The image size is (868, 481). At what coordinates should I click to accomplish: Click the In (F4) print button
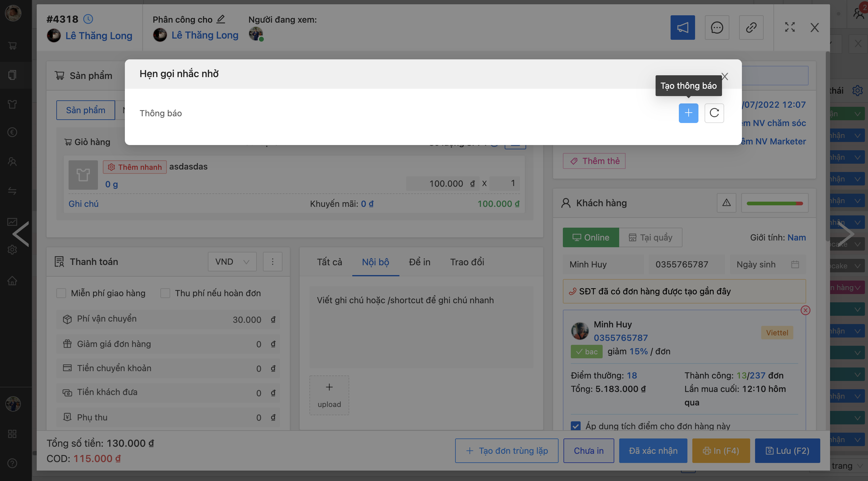coord(721,451)
